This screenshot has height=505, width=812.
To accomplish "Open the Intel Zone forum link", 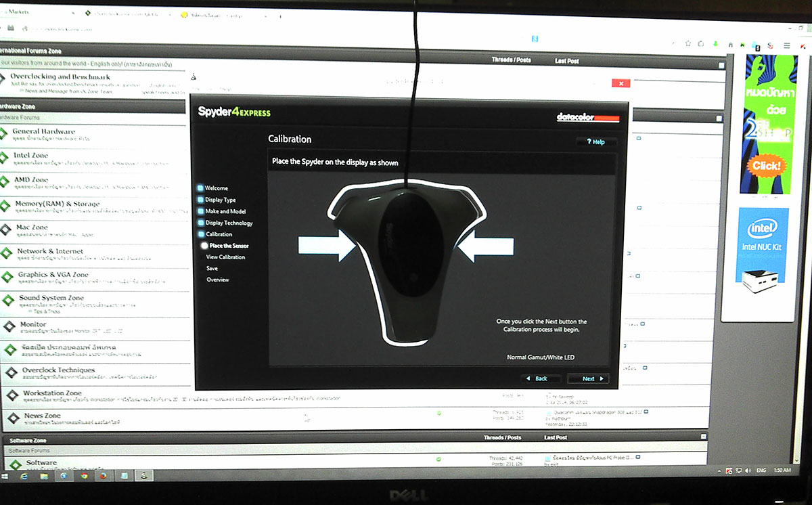I will point(30,155).
